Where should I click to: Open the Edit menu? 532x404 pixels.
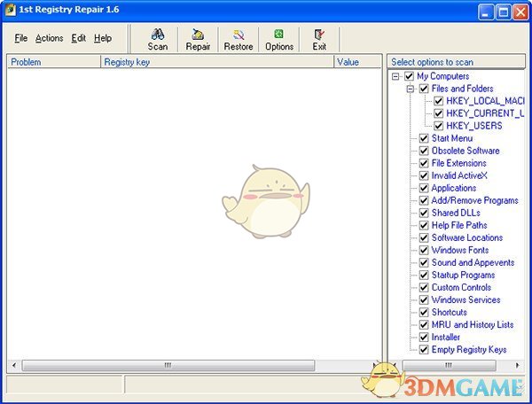pos(78,38)
